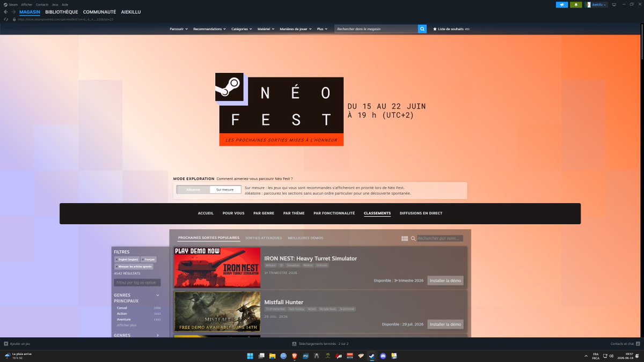644x362 pixels.
Task: Expand the Parcourir dropdown
Action: click(x=179, y=29)
